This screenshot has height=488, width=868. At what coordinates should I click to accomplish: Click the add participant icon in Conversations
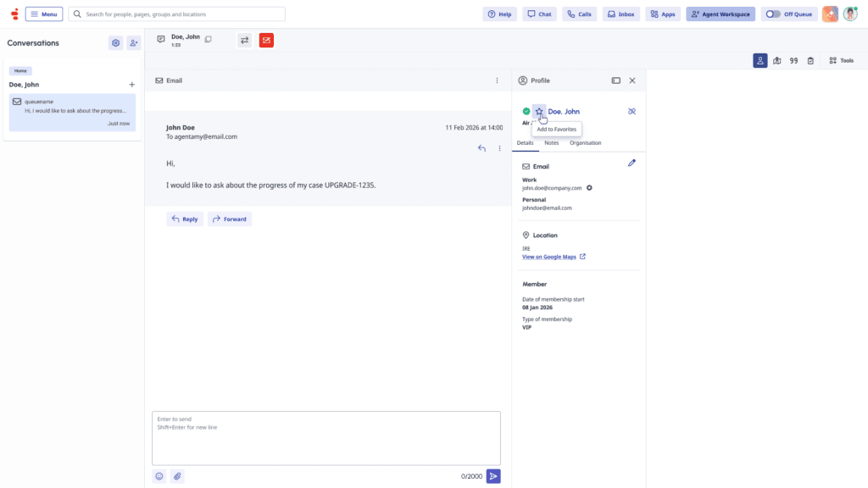[133, 42]
